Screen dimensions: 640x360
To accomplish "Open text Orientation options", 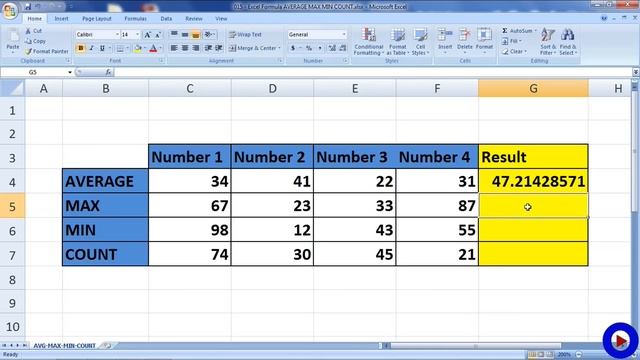I will (x=209, y=35).
